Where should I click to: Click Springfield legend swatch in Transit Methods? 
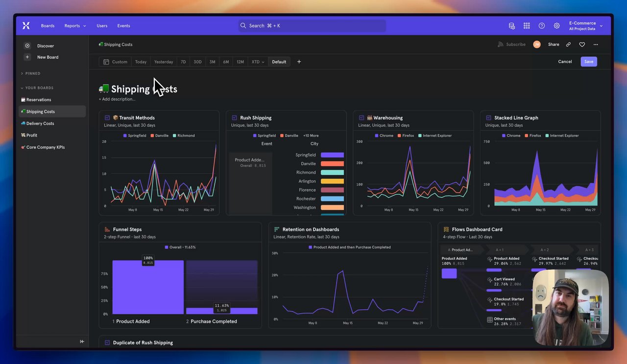point(125,136)
